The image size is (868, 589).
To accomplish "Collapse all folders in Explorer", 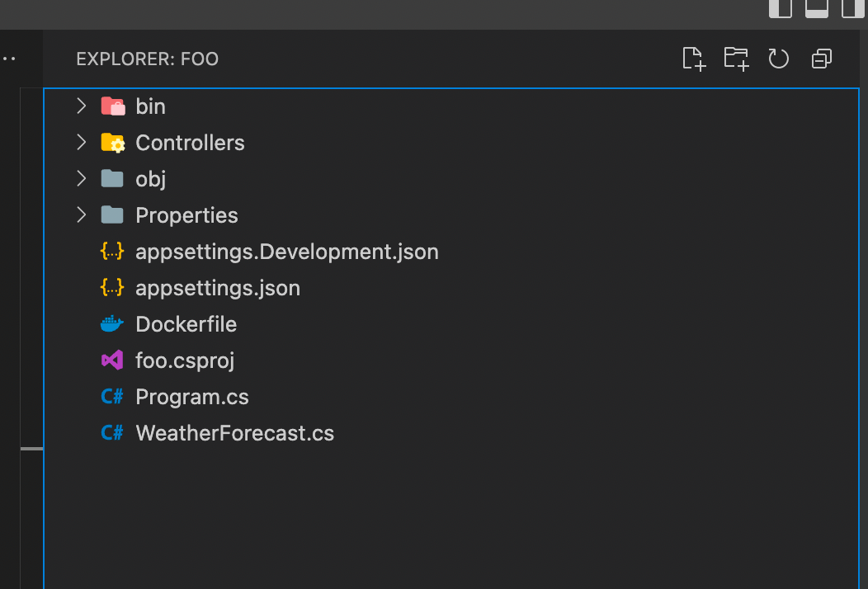I will pyautogui.click(x=822, y=59).
